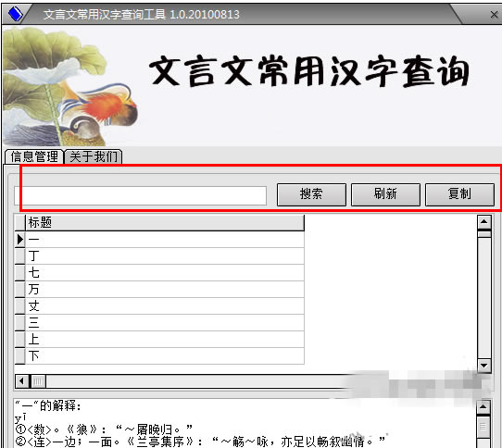Click the 标题 column header
Screen dimensions: 502x448
point(165,222)
